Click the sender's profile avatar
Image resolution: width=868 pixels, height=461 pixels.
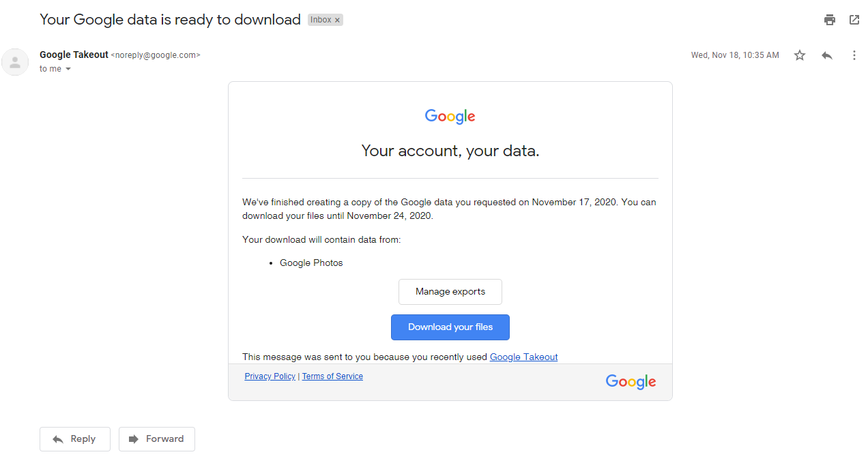15,62
